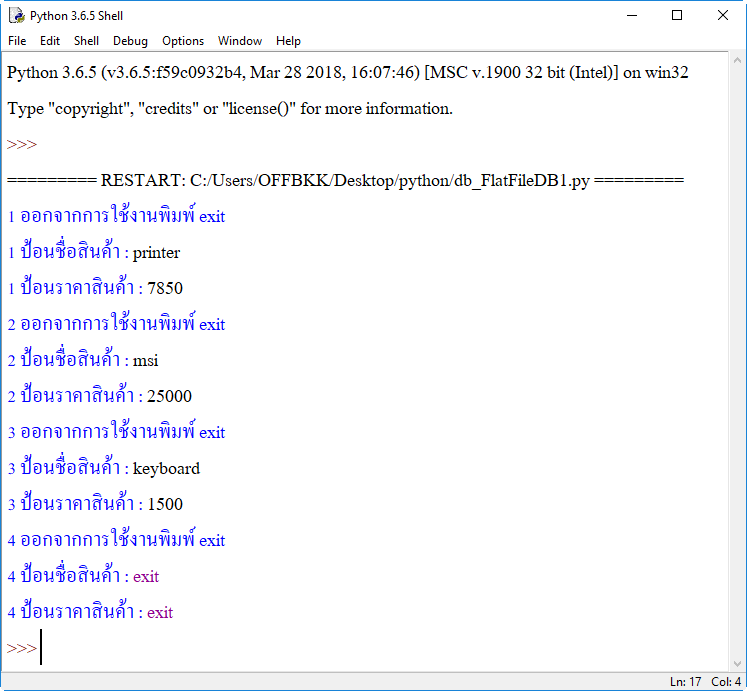Viewport: 747px width, 691px height.
Task: Click the RESTART db_FlatFileDB1.py line
Action: [345, 181]
